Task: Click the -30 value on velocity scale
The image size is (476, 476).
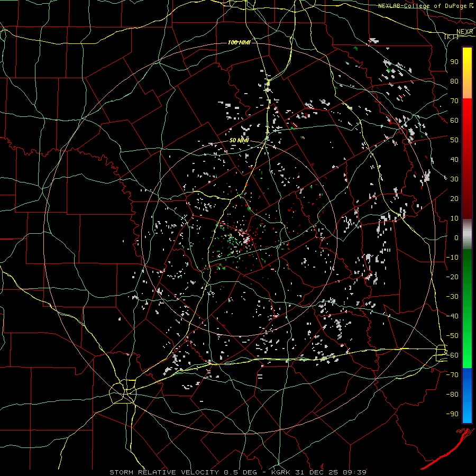Action: click(x=452, y=297)
